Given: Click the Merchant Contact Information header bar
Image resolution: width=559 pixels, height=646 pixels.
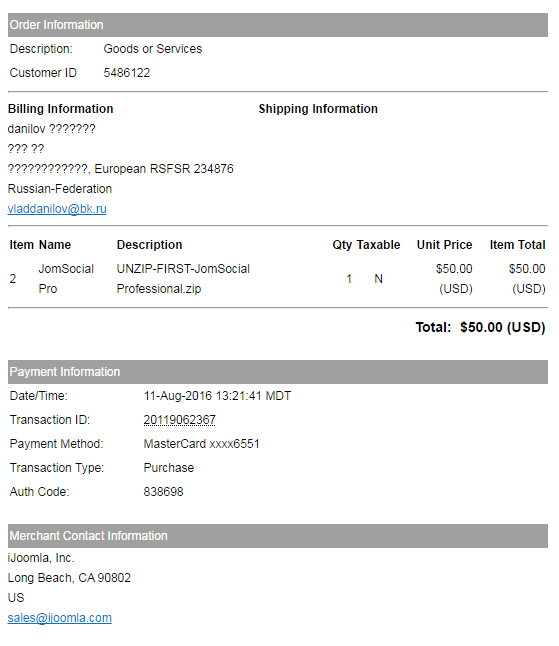Looking at the screenshot, I should click(278, 536).
